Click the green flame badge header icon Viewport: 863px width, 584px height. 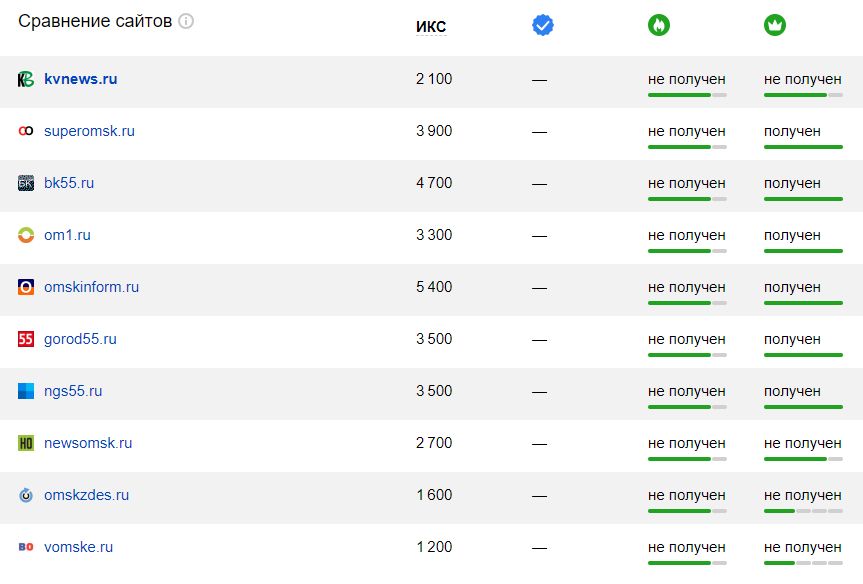[659, 25]
